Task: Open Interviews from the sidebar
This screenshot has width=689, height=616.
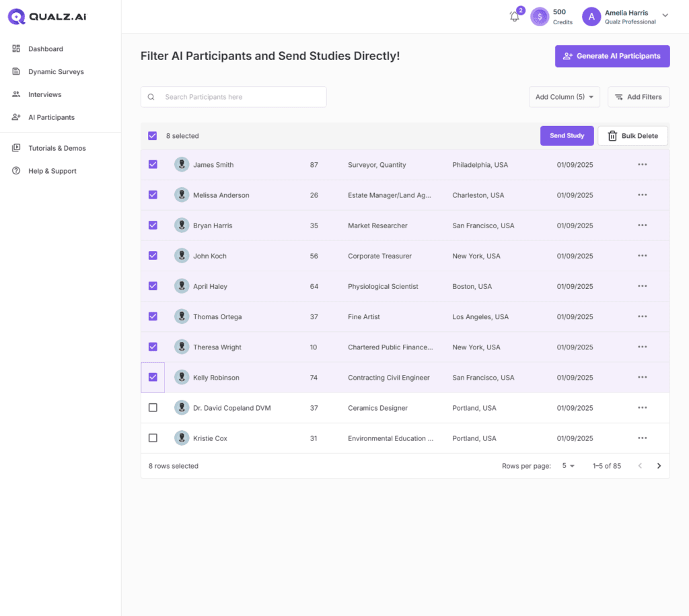Action: pyautogui.click(x=44, y=95)
